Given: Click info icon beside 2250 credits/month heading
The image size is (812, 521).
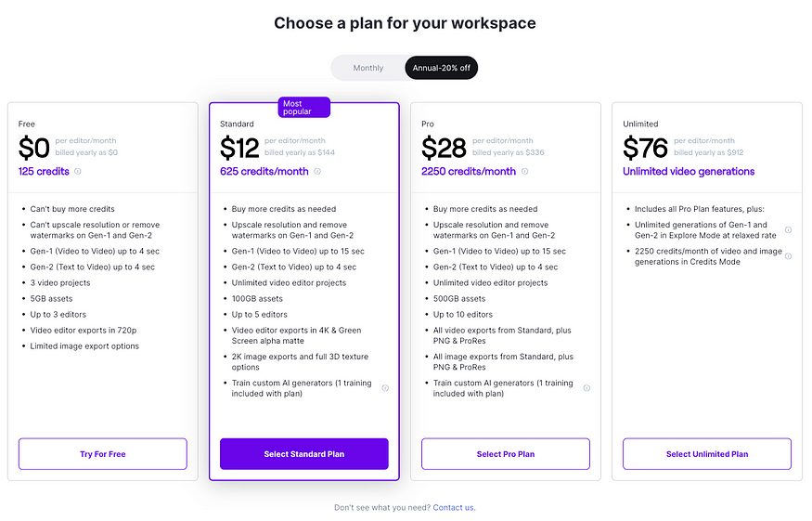Looking at the screenshot, I should [x=525, y=172].
